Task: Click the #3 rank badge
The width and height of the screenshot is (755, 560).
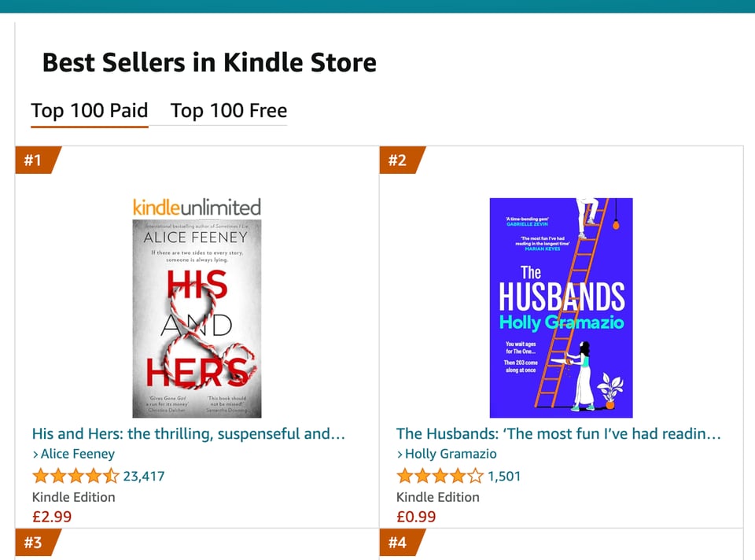Action: click(31, 543)
